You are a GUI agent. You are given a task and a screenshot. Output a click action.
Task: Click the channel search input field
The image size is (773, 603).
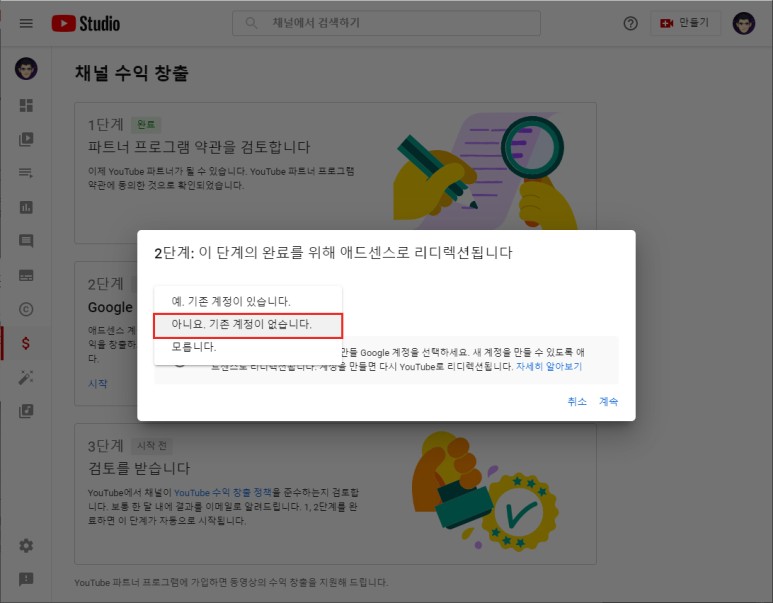(x=386, y=23)
